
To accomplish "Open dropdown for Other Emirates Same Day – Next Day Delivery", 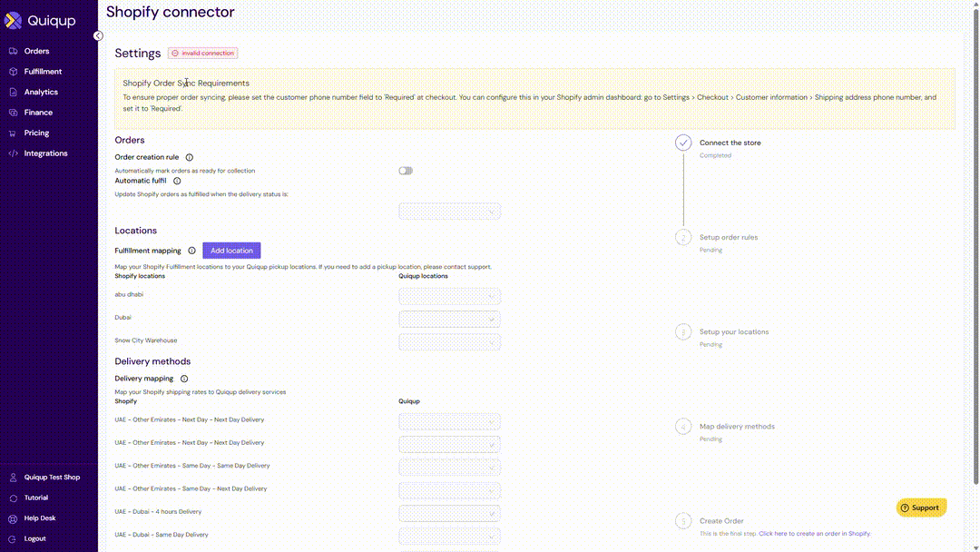I will (x=449, y=491).
